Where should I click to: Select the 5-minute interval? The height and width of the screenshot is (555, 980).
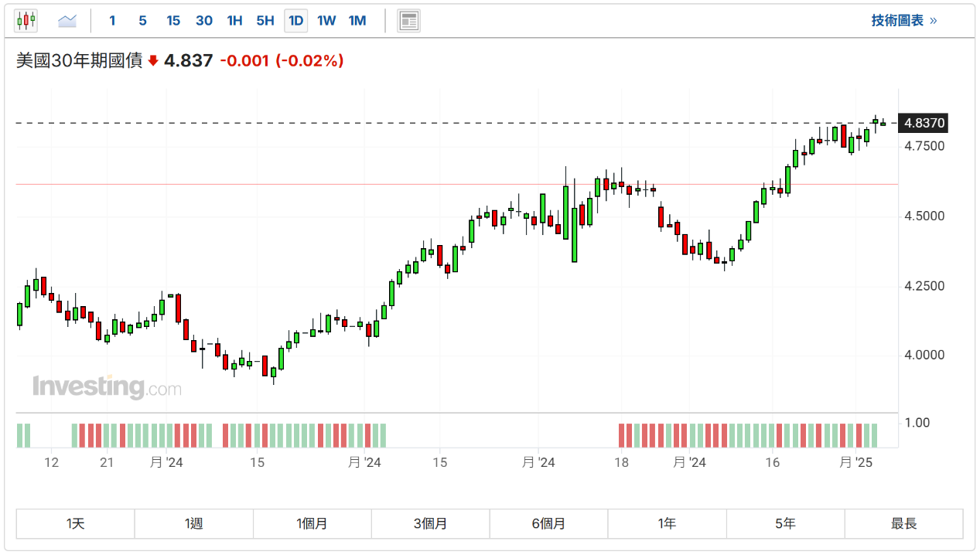pyautogui.click(x=142, y=21)
